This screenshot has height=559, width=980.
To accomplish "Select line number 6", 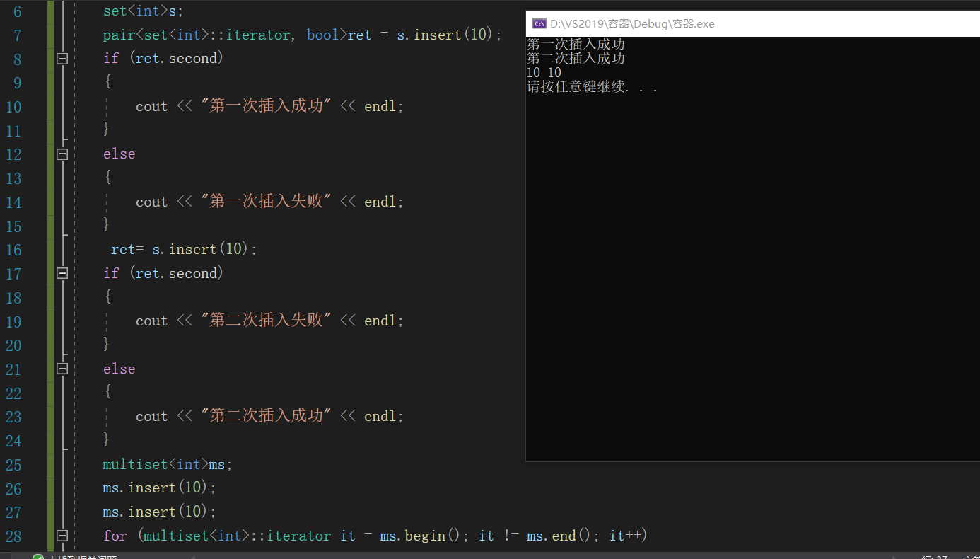I will point(17,11).
